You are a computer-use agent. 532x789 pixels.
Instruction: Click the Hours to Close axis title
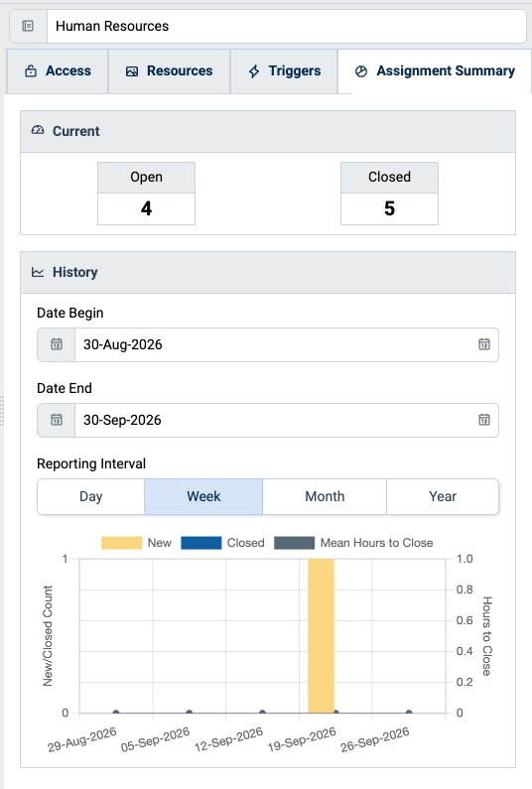tap(486, 636)
